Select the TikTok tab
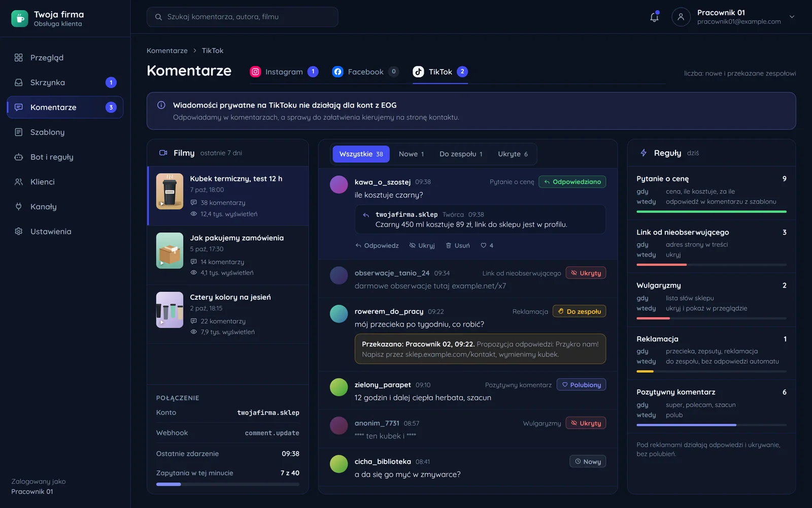Viewport: 812px width, 508px height. (440, 72)
